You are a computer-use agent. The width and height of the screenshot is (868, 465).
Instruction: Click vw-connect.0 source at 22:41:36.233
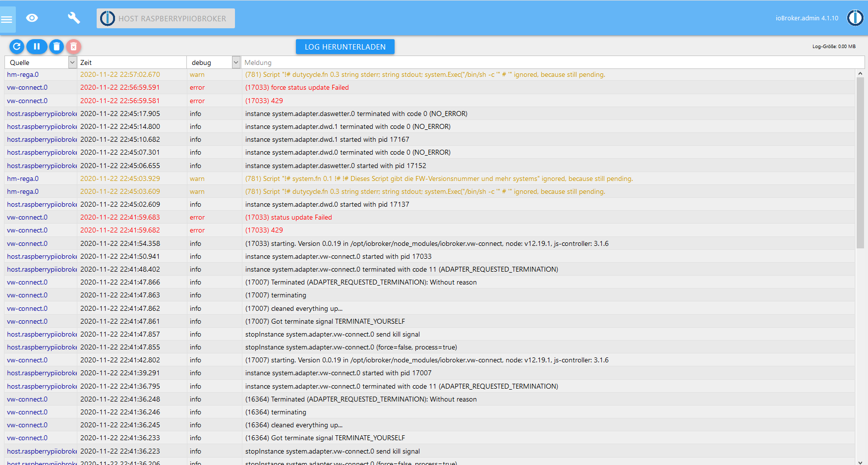[x=27, y=438]
